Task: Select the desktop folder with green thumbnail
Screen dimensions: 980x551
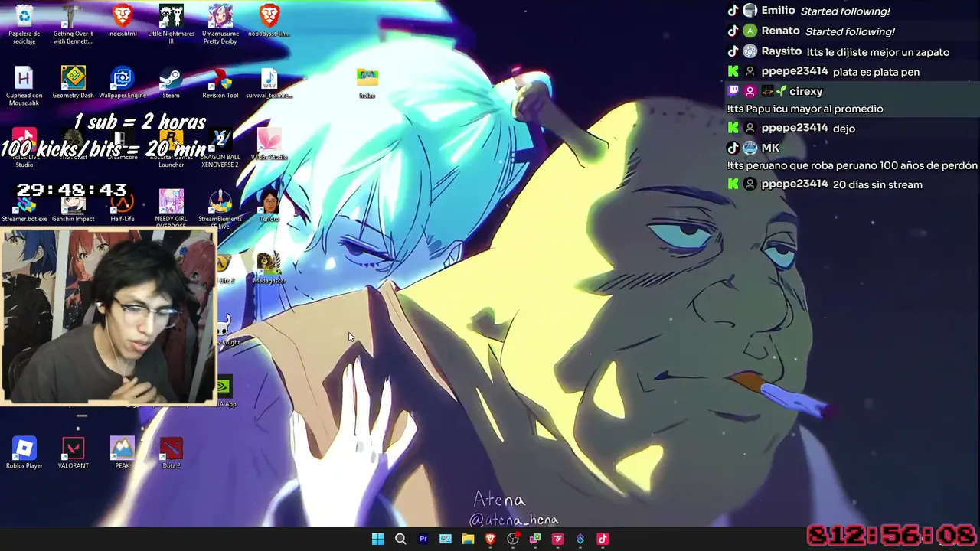Action: click(367, 83)
